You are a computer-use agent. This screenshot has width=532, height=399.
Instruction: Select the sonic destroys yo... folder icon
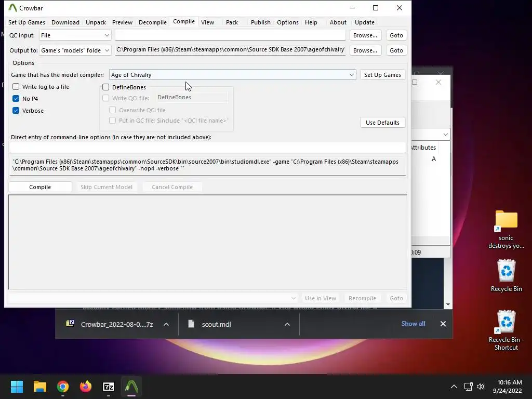pos(506,229)
